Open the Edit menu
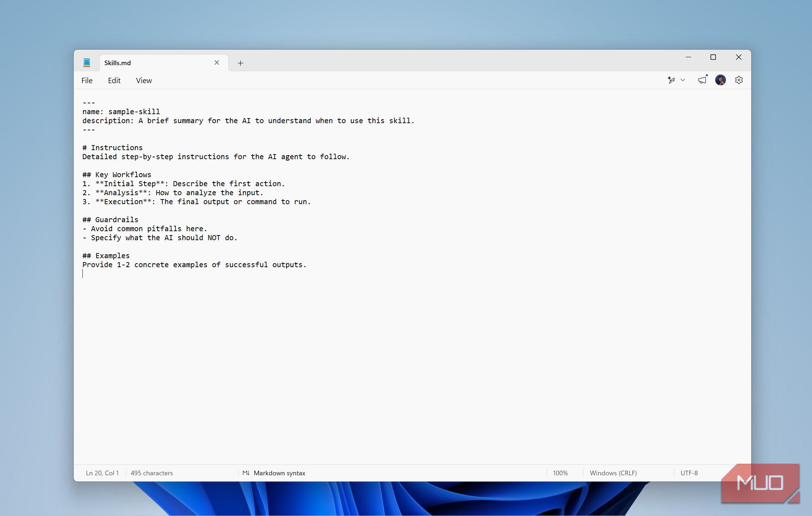This screenshot has height=516, width=812. click(114, 80)
